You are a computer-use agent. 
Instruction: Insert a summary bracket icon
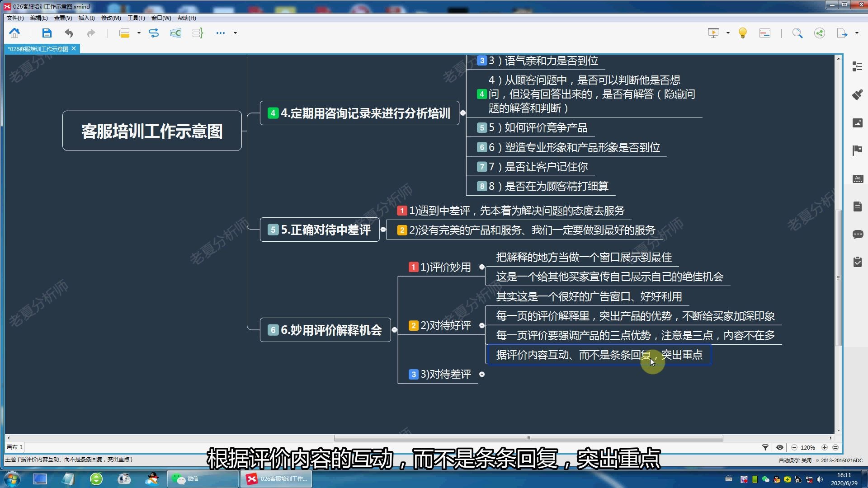tap(198, 33)
